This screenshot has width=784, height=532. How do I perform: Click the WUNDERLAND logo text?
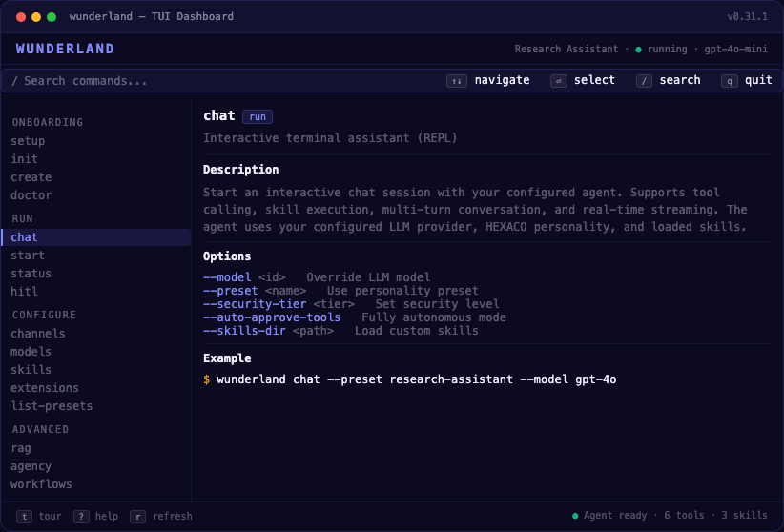(65, 49)
